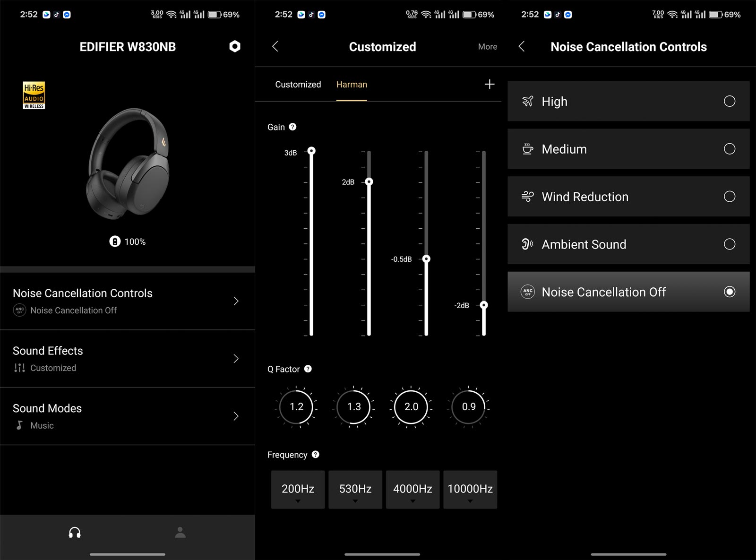Open the 4000Hz frequency dropdown
This screenshot has height=560, width=756.
412,490
